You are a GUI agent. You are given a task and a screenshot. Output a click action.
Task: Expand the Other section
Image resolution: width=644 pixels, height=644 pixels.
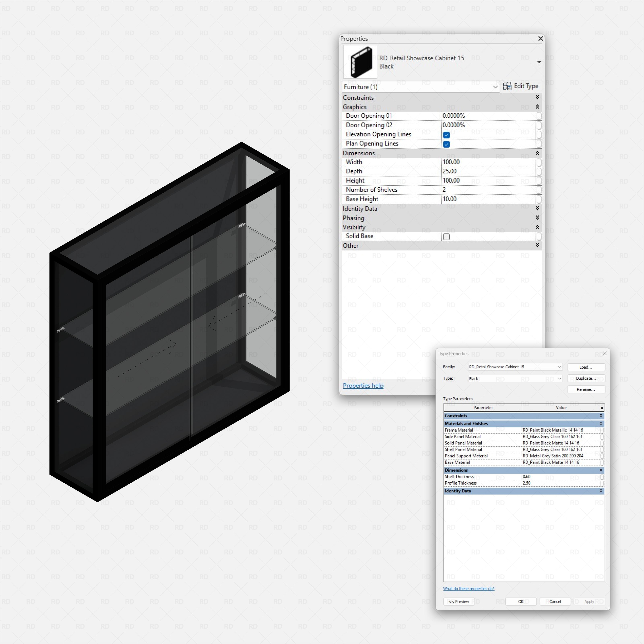pyautogui.click(x=537, y=245)
